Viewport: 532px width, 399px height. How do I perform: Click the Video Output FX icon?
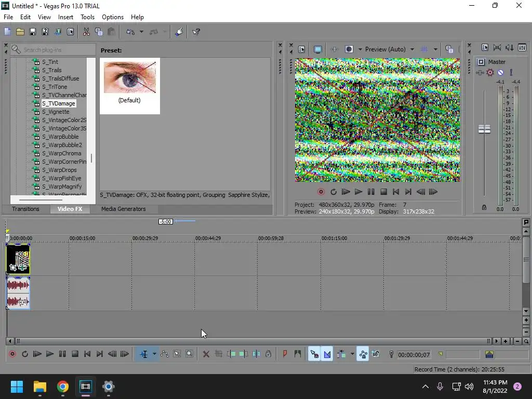[x=334, y=49]
